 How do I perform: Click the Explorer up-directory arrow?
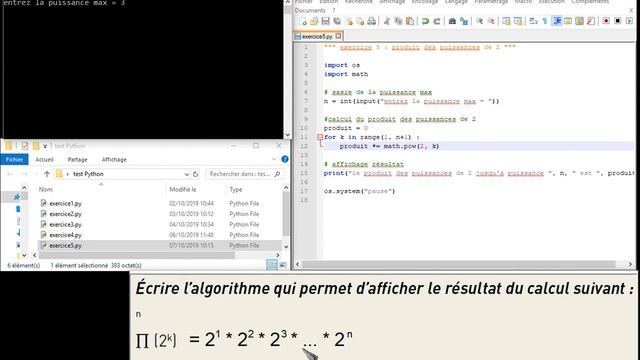click(47, 174)
